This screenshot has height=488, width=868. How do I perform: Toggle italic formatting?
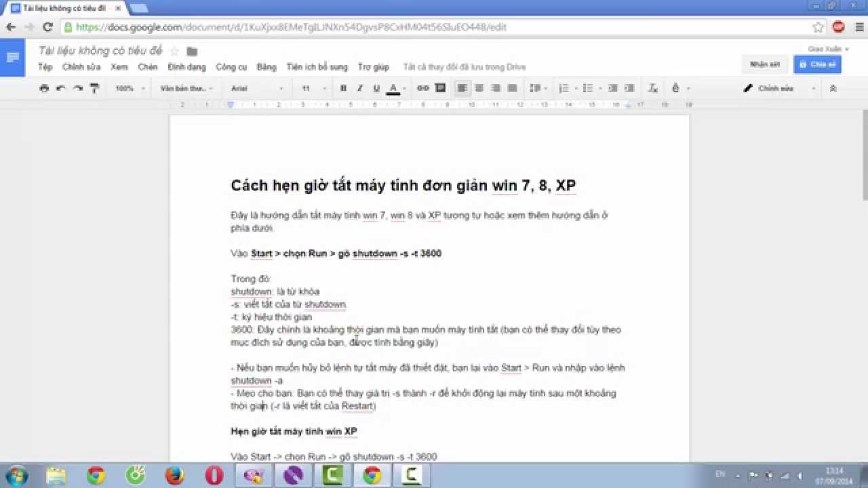pyautogui.click(x=360, y=88)
